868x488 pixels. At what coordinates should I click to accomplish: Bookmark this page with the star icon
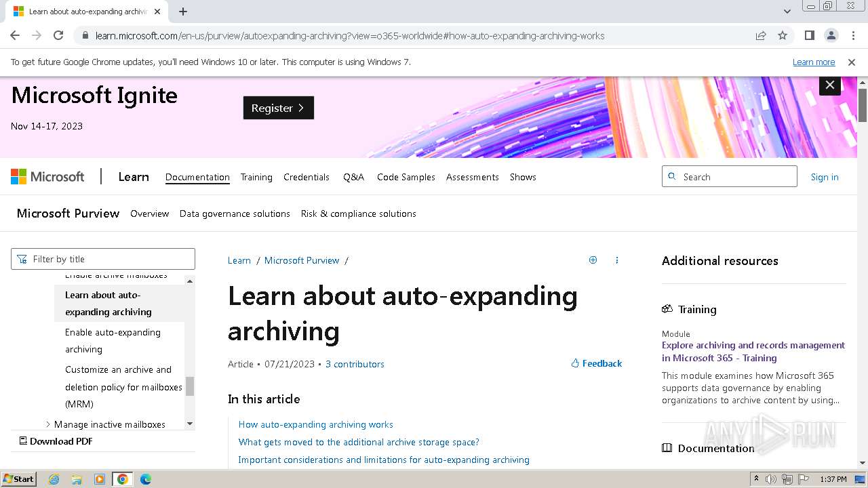click(x=783, y=35)
